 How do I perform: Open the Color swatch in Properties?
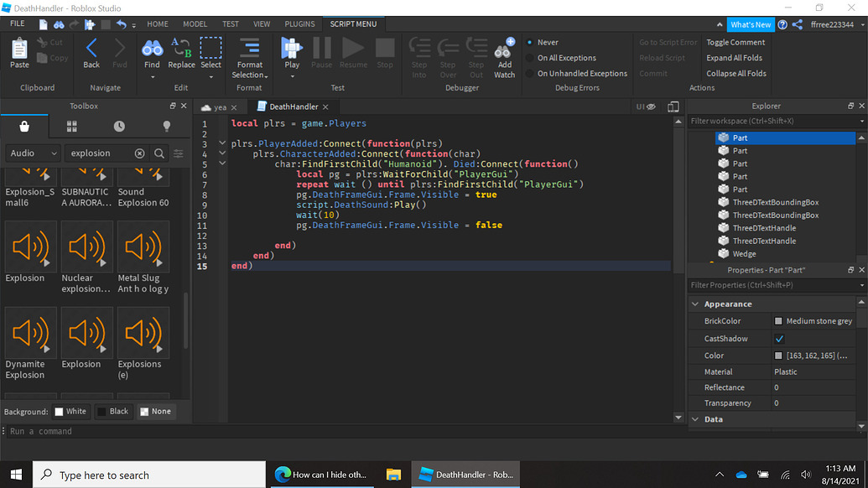(x=779, y=355)
